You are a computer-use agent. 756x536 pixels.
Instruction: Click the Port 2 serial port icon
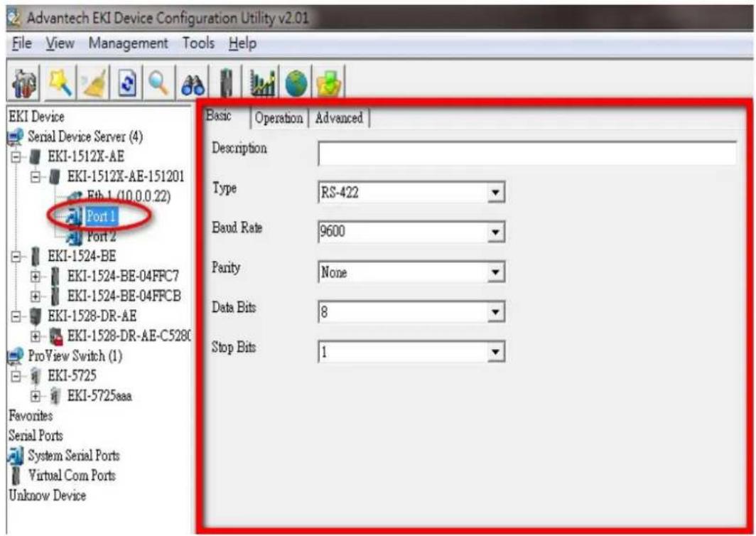pos(74,237)
